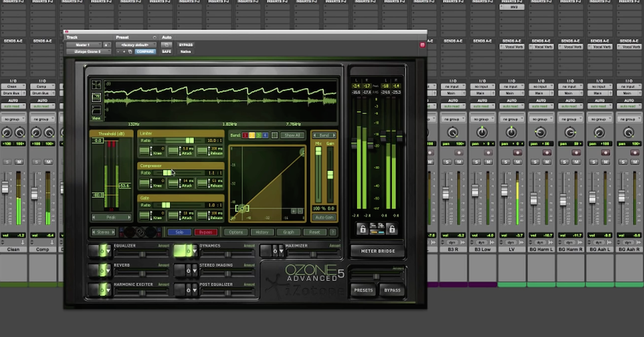644x337 pixels.
Task: Open the auto read selector on LV track
Action: [511, 106]
